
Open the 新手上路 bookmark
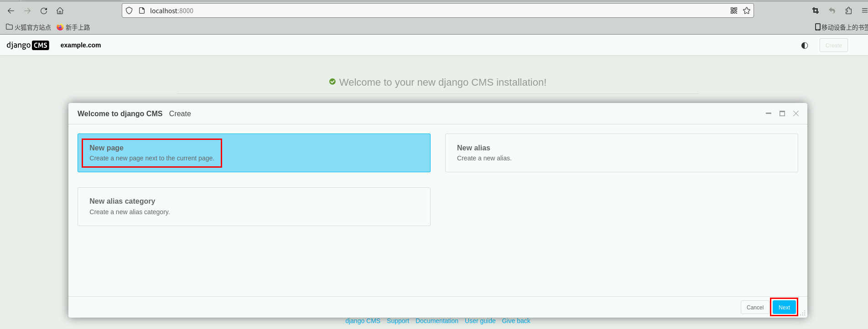[73, 27]
